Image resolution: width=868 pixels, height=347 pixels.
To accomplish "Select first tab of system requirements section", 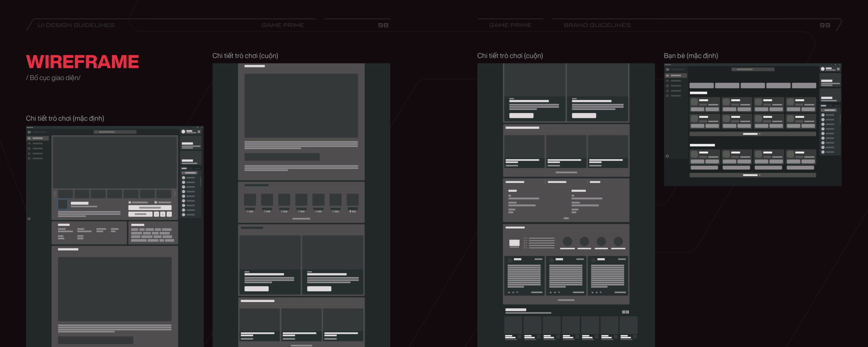I will [x=515, y=182].
